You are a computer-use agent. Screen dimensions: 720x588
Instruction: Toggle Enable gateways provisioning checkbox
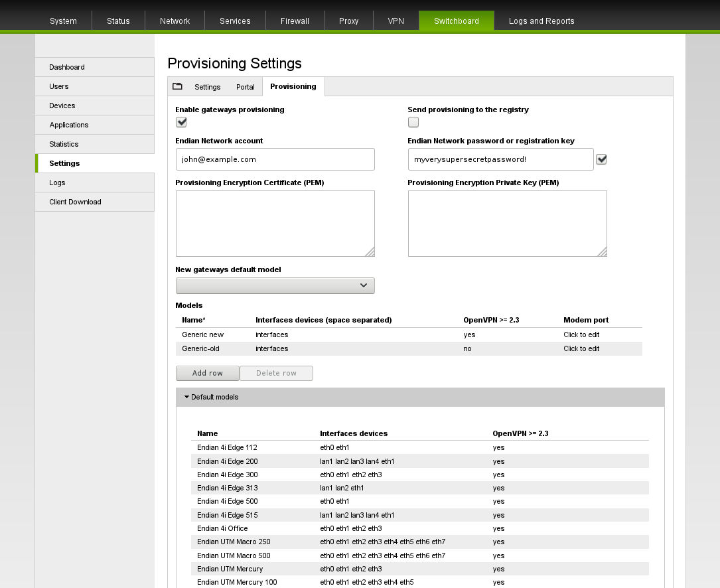[x=181, y=122]
